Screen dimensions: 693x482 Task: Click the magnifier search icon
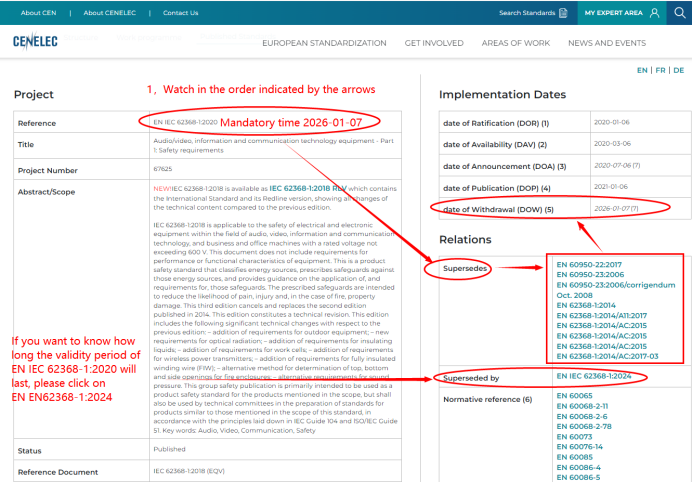(x=679, y=13)
